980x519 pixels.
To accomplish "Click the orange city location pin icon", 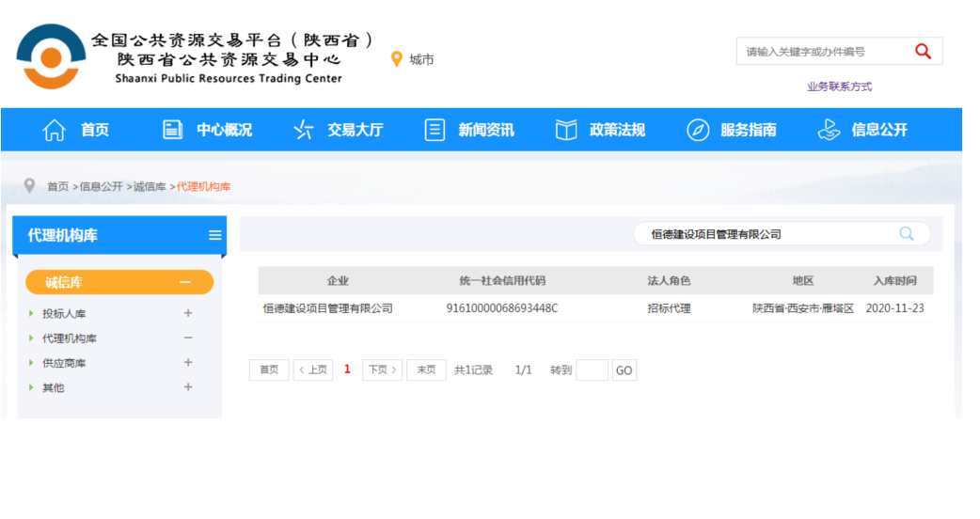I will point(396,58).
